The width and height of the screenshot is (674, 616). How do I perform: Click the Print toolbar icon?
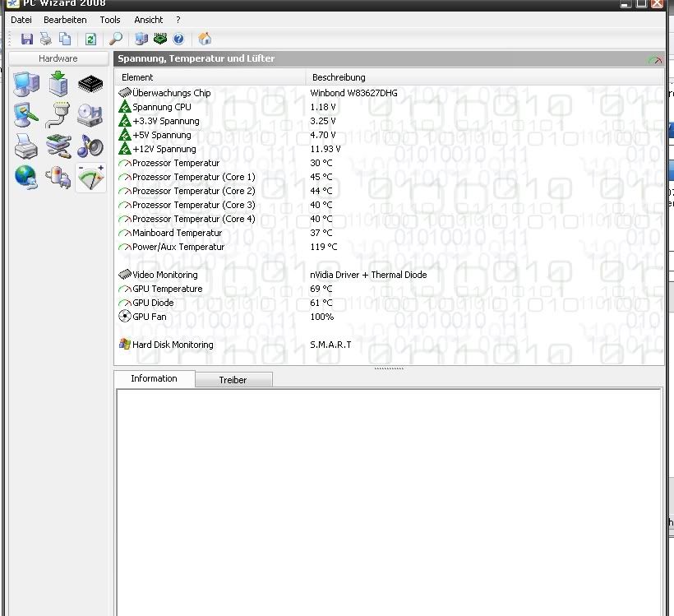(45, 39)
